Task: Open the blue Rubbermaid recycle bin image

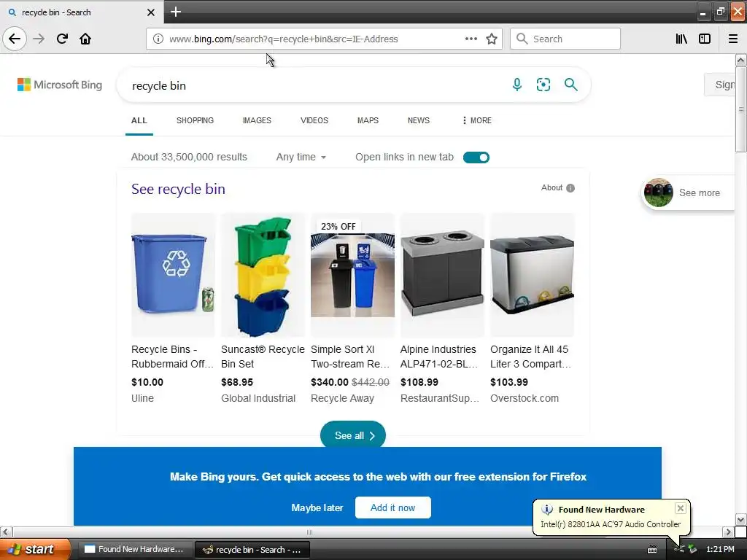Action: (172, 275)
